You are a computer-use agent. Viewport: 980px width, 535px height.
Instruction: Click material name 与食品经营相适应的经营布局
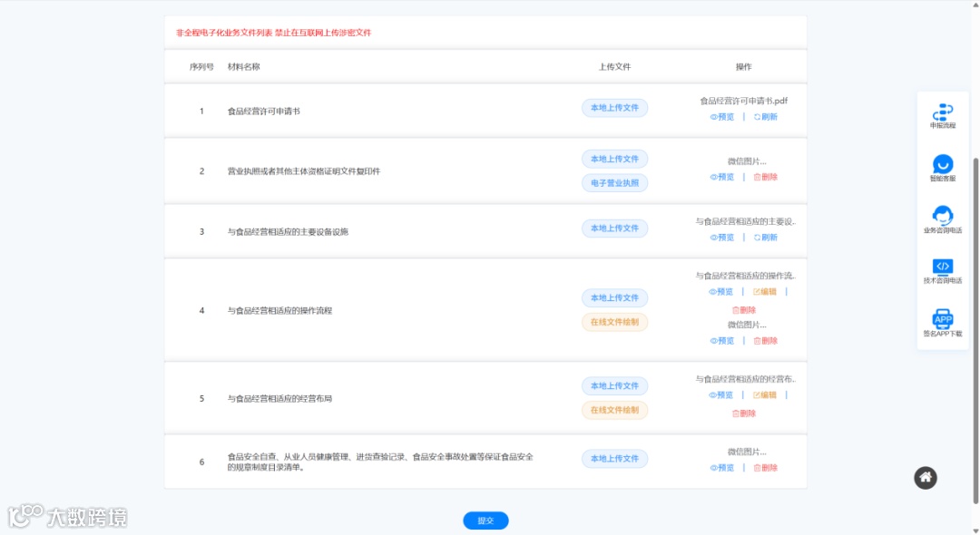pyautogui.click(x=279, y=398)
